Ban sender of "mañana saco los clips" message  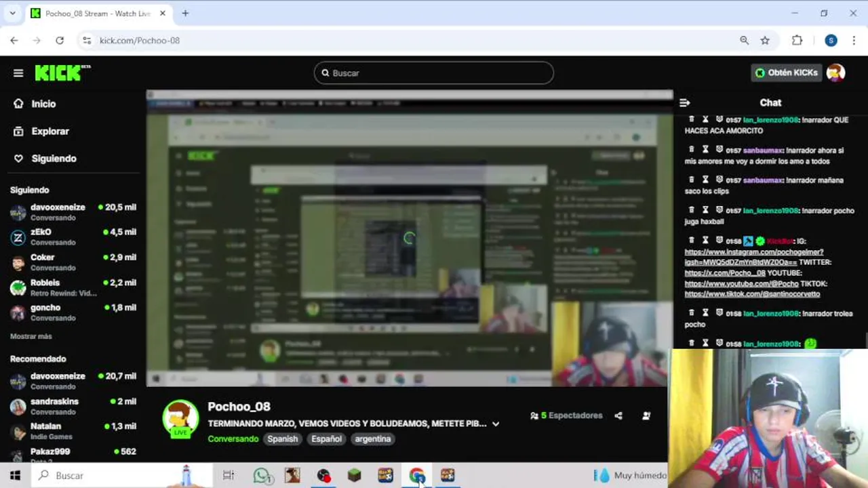719,180
